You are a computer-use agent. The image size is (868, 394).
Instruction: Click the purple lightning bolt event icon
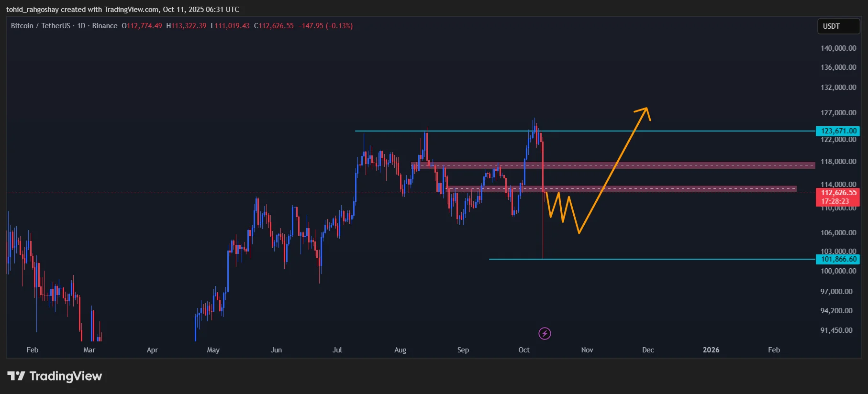(545, 333)
